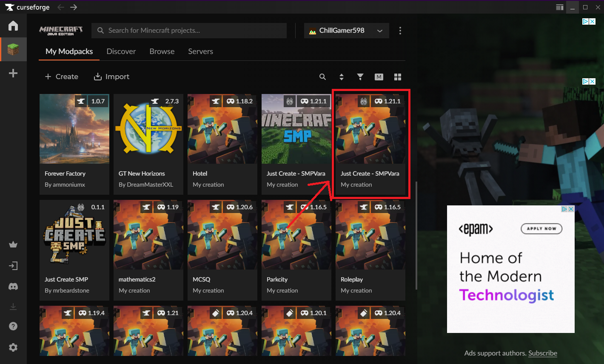The height and width of the screenshot is (364, 604).
Task: Open the three-dot more options menu
Action: tap(400, 31)
